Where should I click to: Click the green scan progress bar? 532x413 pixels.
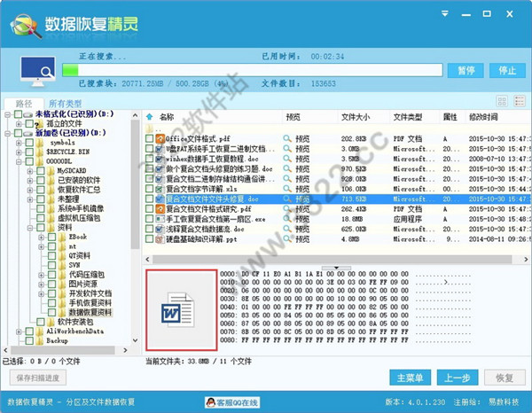[x=71, y=70]
